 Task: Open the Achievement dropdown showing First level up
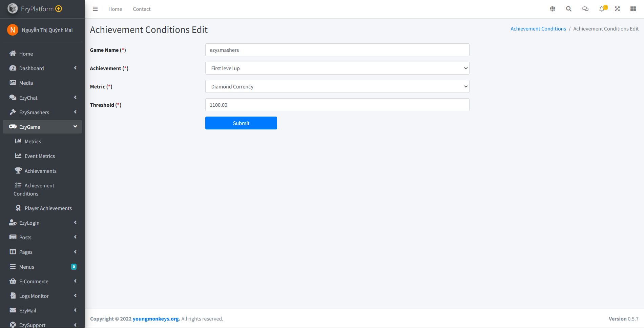click(337, 68)
